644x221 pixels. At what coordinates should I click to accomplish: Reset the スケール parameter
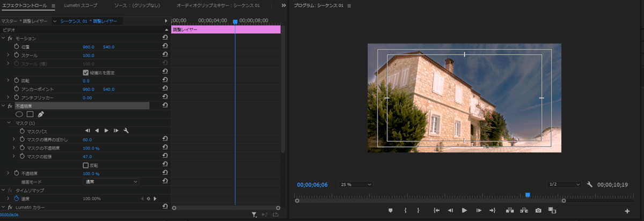click(165, 55)
